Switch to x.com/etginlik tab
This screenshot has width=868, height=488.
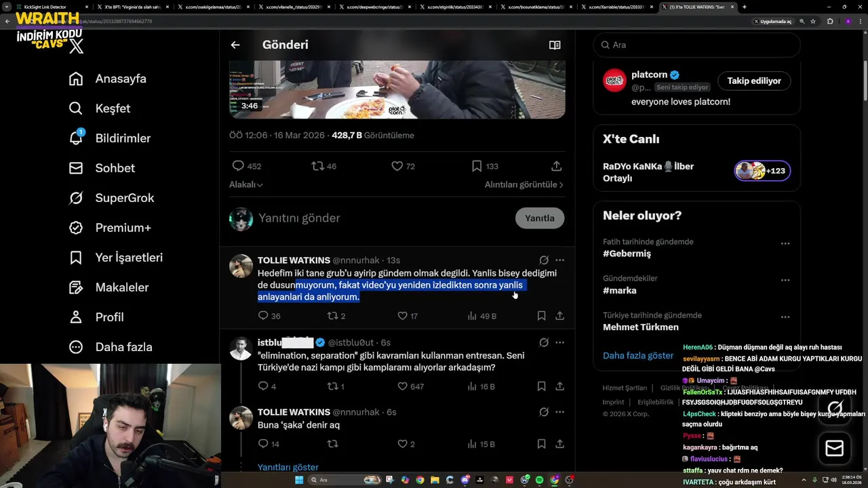point(455,7)
